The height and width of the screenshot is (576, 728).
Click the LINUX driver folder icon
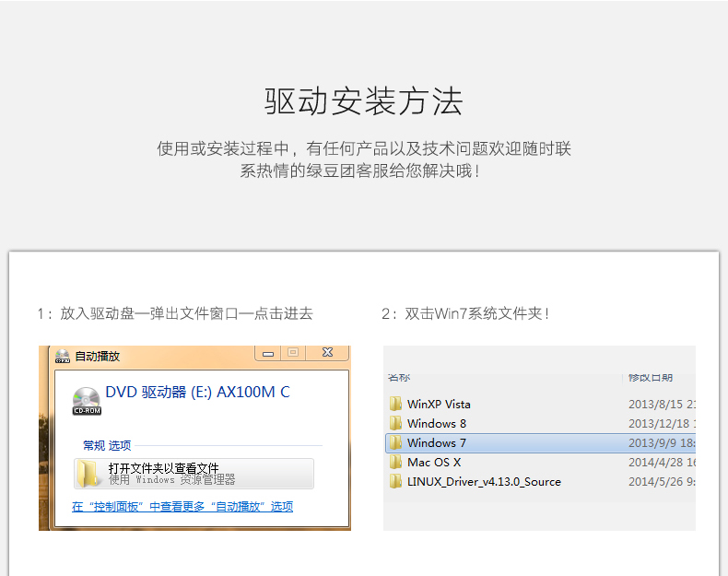tap(395, 482)
